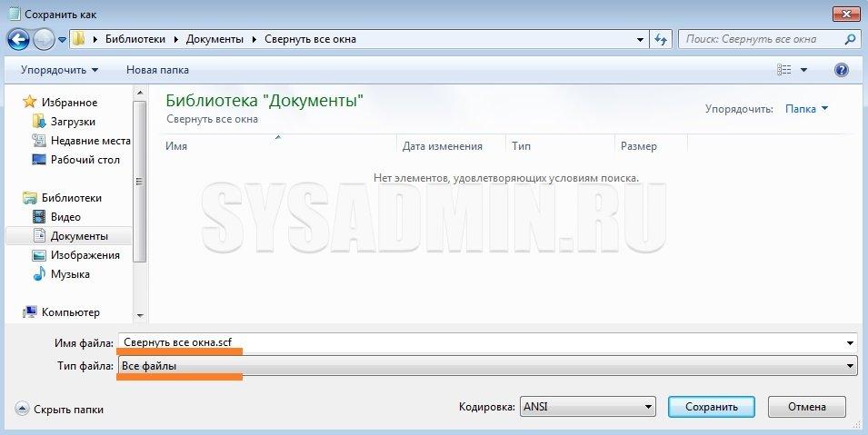Image resolution: width=868 pixels, height=435 pixels.
Task: Click the star icon next to Избранное
Action: pos(29,102)
